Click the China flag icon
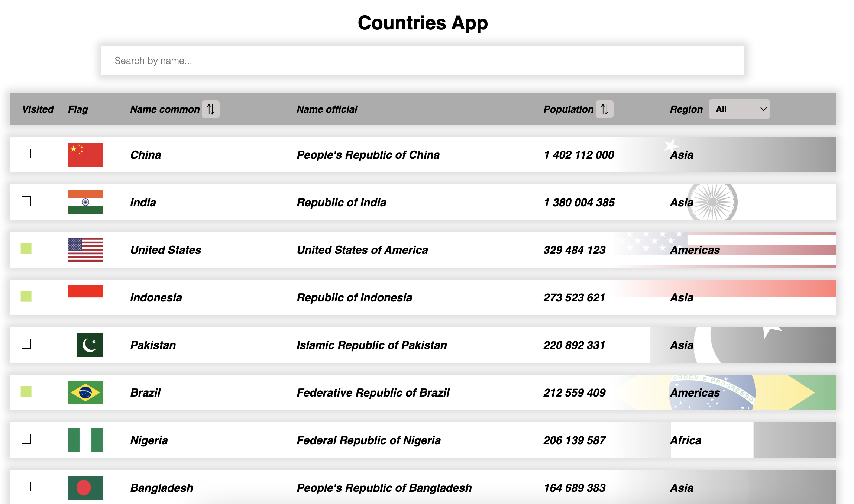Screen dimensions: 854x504 coord(85,154)
